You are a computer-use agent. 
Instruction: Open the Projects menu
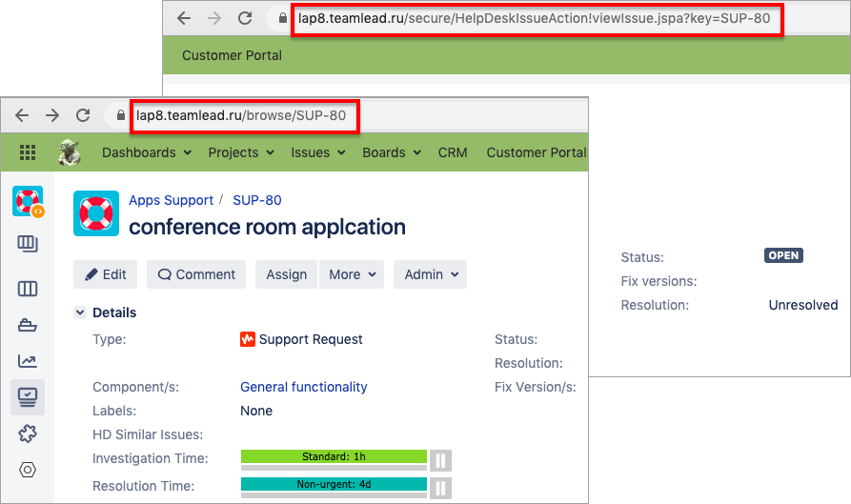[240, 152]
